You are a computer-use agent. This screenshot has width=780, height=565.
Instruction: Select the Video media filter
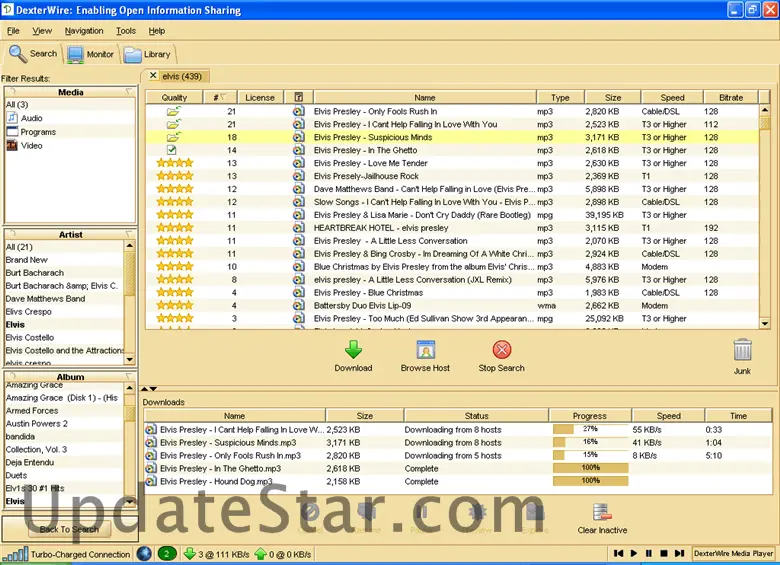click(24, 146)
